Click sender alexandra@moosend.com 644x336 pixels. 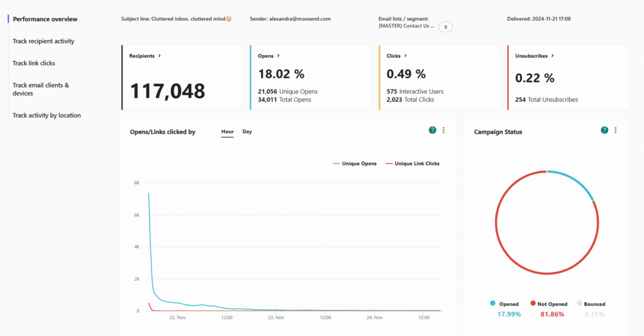[290, 19]
